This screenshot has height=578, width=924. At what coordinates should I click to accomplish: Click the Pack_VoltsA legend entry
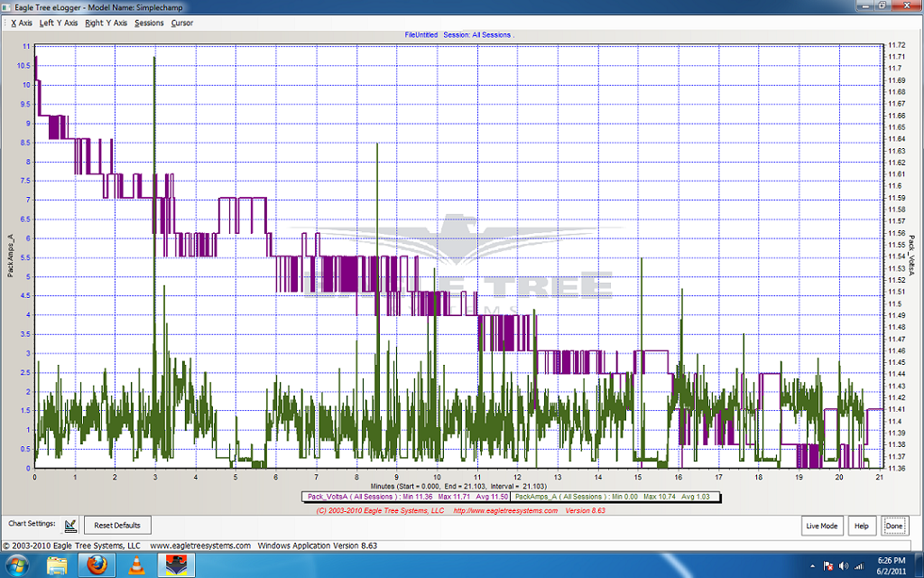406,497
